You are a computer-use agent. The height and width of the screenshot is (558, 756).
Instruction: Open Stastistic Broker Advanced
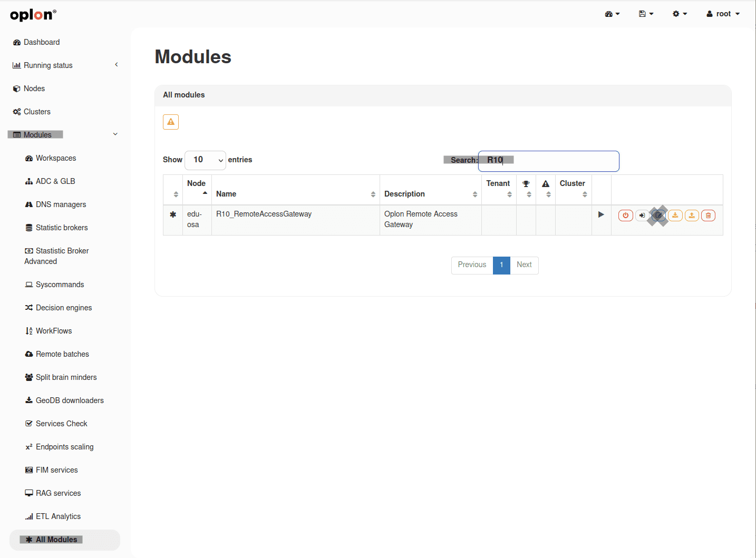click(x=56, y=256)
